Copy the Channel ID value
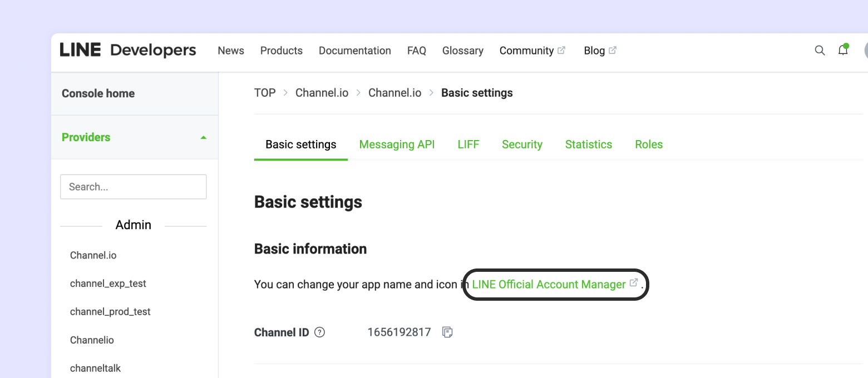This screenshot has height=378, width=868. pos(447,332)
